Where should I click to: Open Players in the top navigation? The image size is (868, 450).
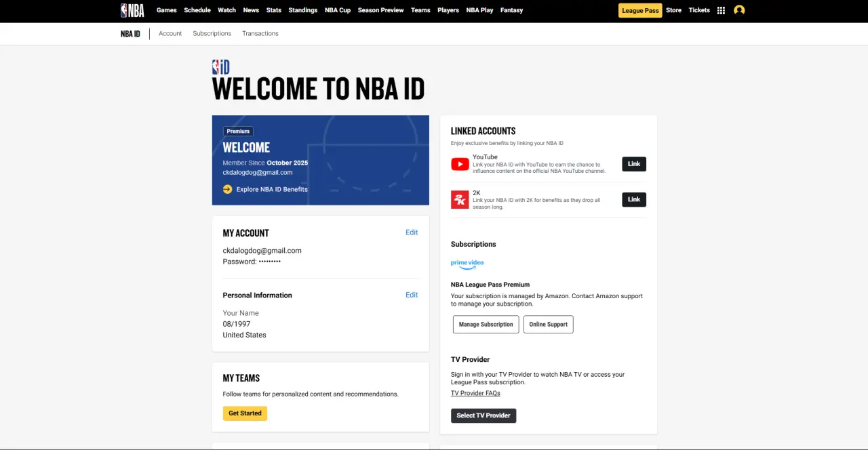tap(448, 10)
